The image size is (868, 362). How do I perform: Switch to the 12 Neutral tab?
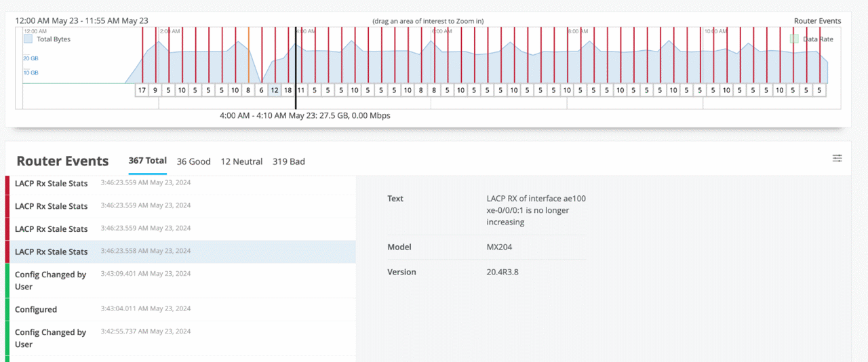(241, 161)
